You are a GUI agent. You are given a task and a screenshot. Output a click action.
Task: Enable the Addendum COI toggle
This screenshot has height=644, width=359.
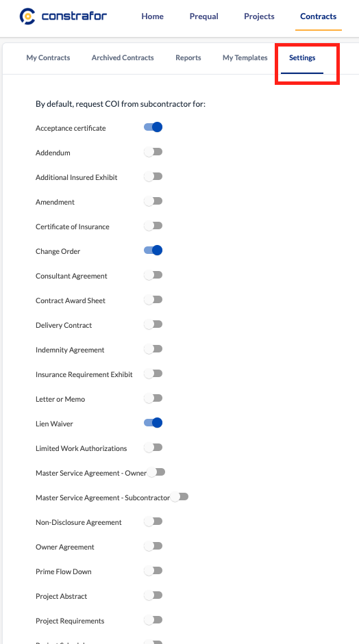click(153, 152)
